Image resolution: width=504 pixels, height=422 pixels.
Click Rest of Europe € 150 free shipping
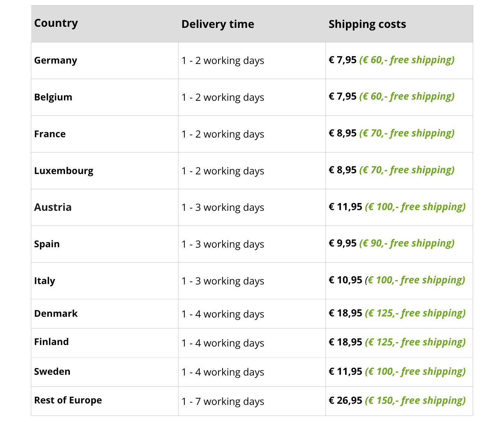point(415,400)
